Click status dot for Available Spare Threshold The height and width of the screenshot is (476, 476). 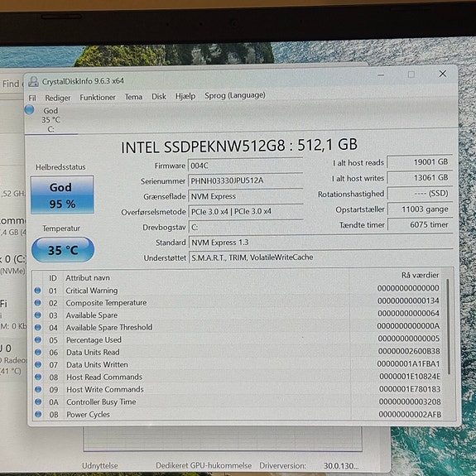[38, 327]
